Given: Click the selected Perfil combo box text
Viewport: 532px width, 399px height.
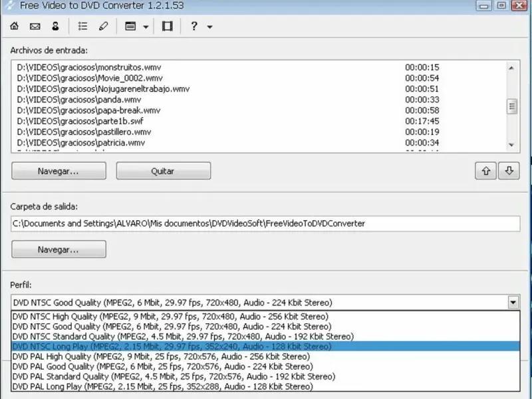Looking at the screenshot, I should click(x=173, y=303).
